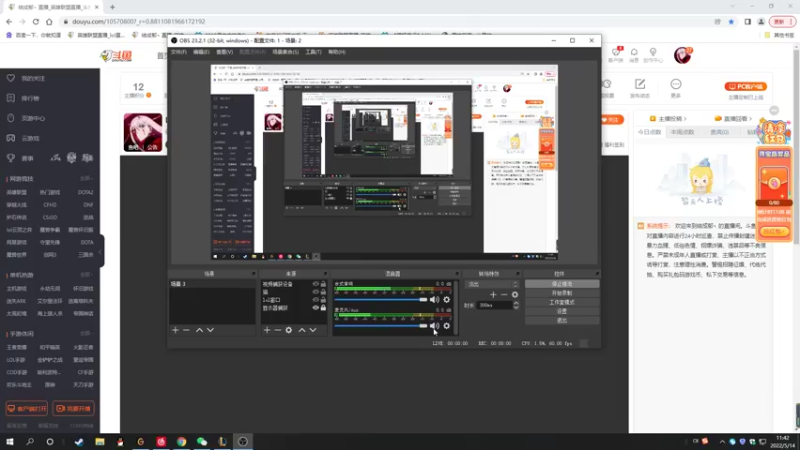Move scene up in Scenes panel
This screenshot has height=450, width=800.
pos(199,330)
